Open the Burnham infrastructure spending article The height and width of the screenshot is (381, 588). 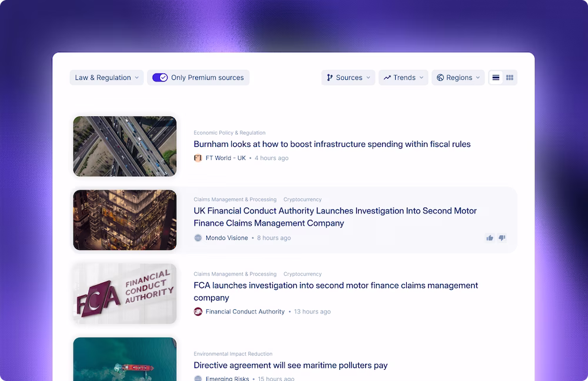tap(332, 144)
